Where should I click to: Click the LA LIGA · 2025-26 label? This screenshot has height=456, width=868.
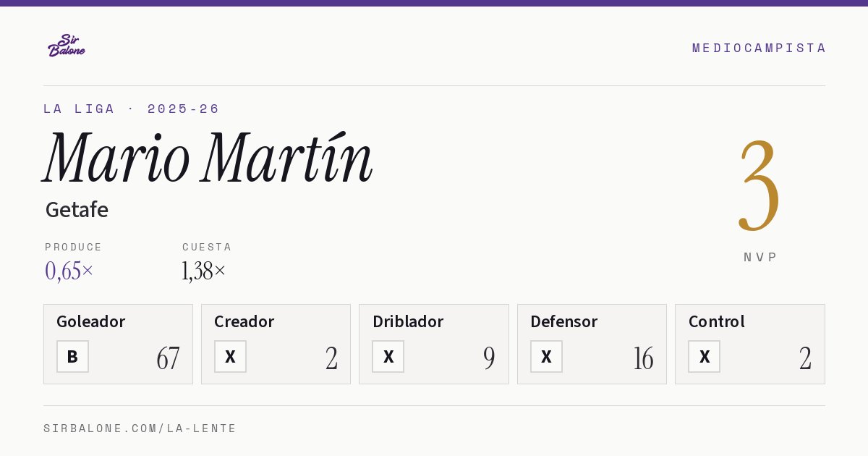coord(131,109)
